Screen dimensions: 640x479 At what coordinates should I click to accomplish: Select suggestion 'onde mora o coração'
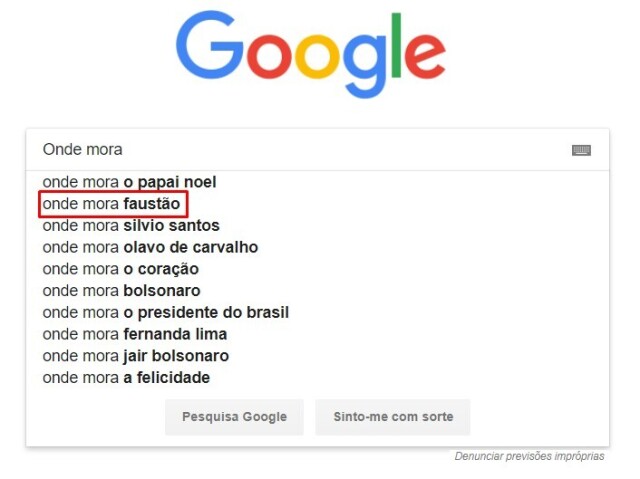(x=318, y=269)
